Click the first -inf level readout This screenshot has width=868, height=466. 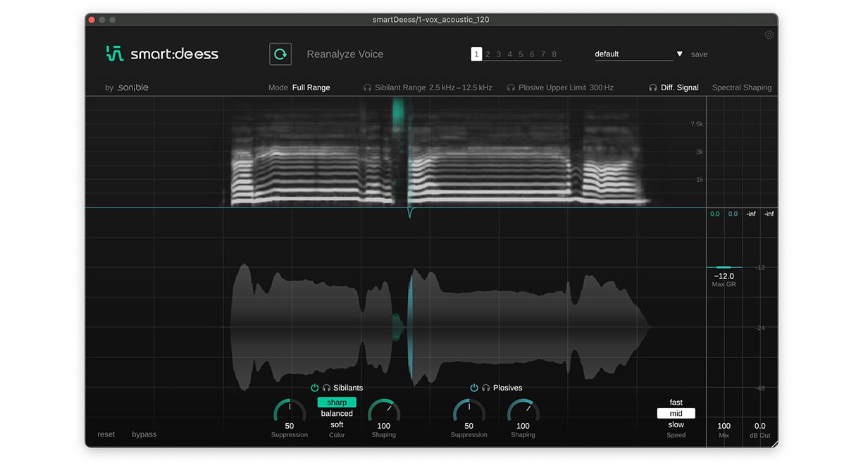751,214
